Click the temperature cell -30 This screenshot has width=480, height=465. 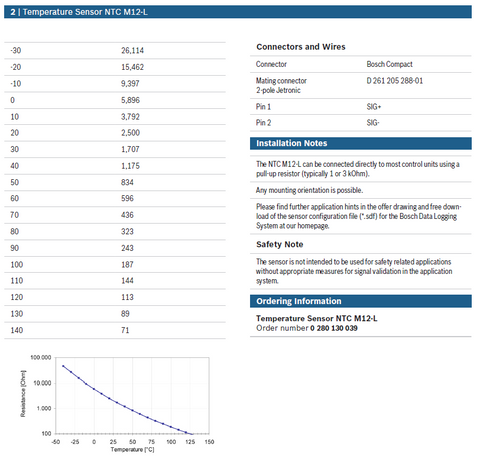coord(16,51)
